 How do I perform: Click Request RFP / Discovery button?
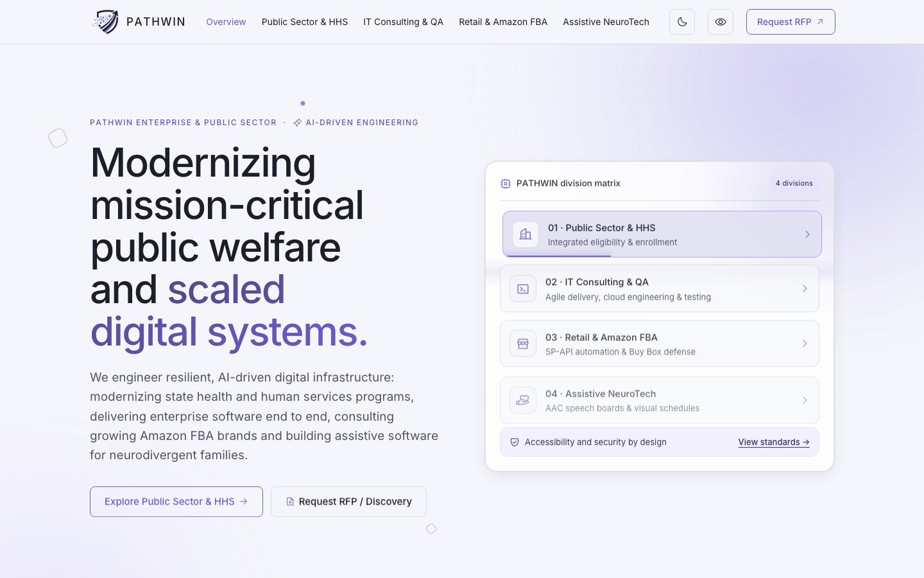pyautogui.click(x=348, y=502)
